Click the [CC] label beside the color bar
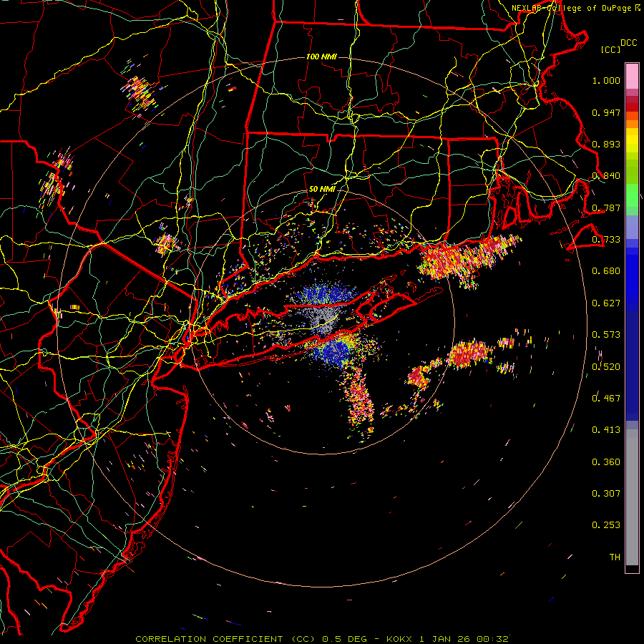Viewport: 644px width, 644px height. (x=611, y=49)
